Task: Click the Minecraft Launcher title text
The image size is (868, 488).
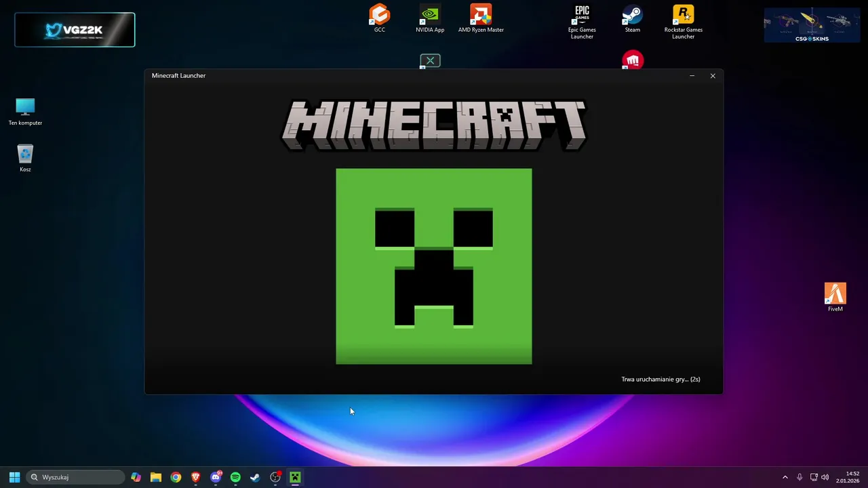Action: pyautogui.click(x=178, y=76)
